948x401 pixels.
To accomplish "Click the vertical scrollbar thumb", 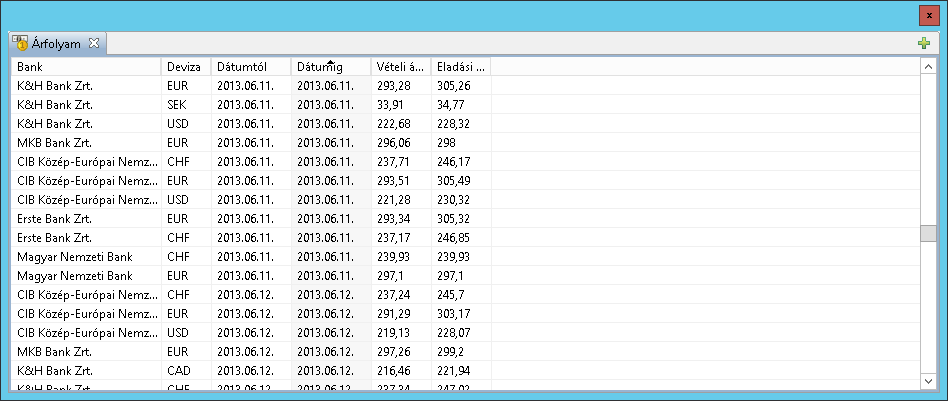I will (x=928, y=234).
